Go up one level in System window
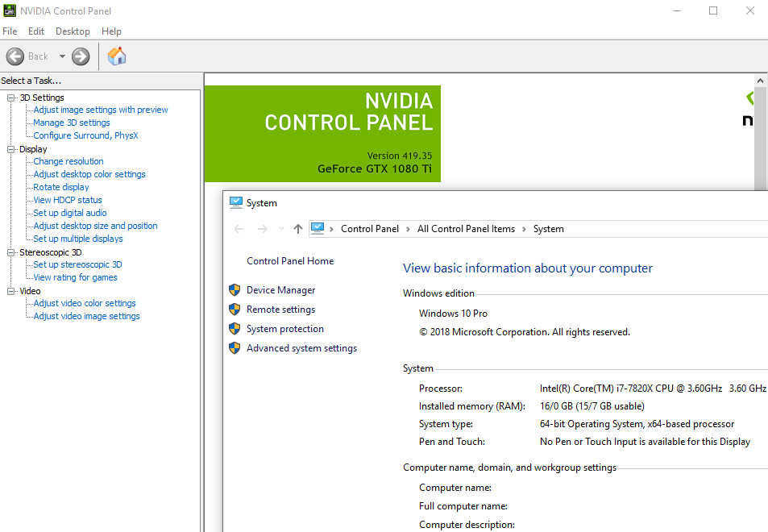The height and width of the screenshot is (532, 768). coord(298,229)
